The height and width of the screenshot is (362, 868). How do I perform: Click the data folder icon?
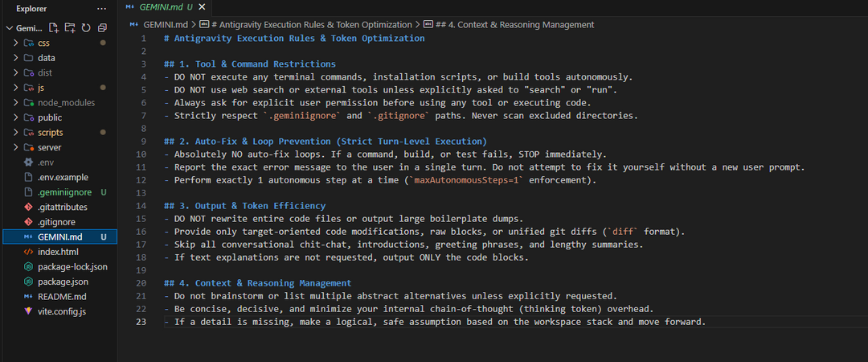(28, 58)
